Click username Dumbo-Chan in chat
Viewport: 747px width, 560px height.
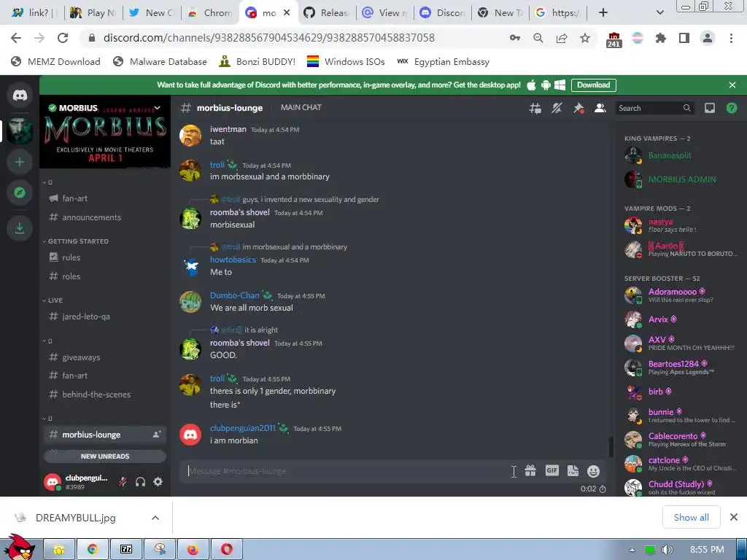pos(234,295)
